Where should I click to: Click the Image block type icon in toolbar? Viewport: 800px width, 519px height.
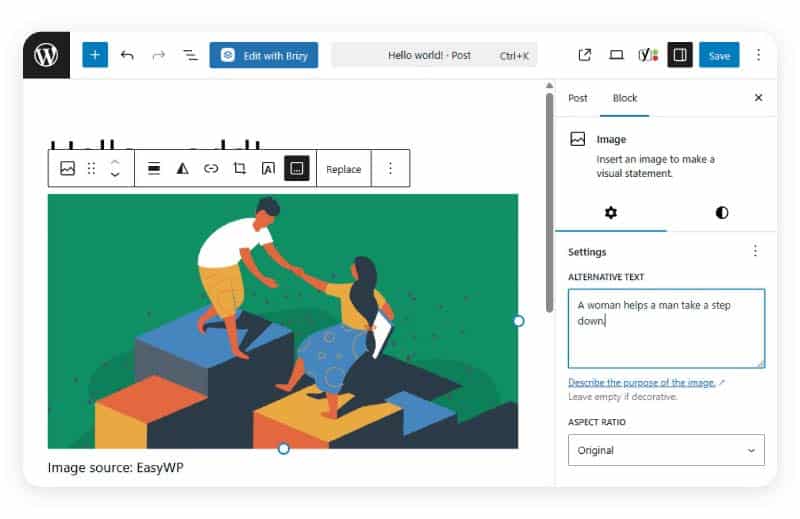tap(67, 168)
